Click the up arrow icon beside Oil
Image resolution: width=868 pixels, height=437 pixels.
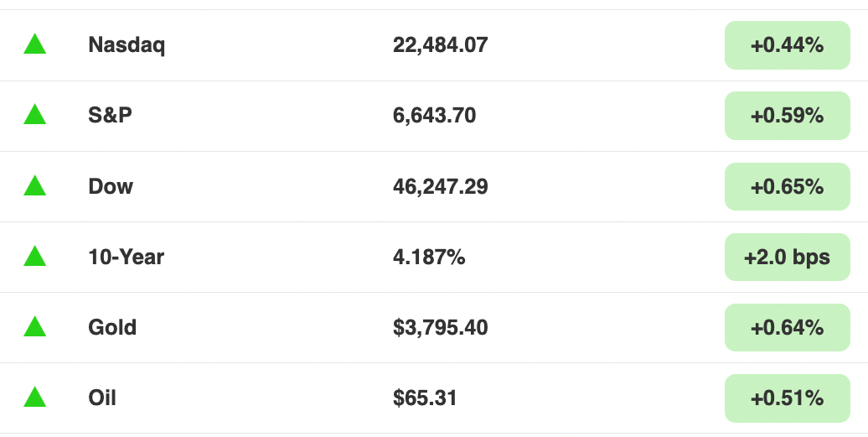[x=35, y=397]
